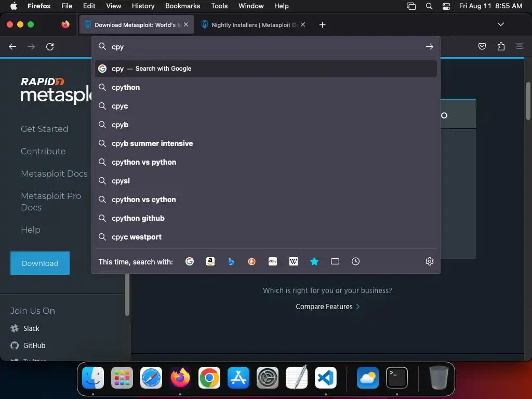Open search settings gear in dropdown

point(430,261)
